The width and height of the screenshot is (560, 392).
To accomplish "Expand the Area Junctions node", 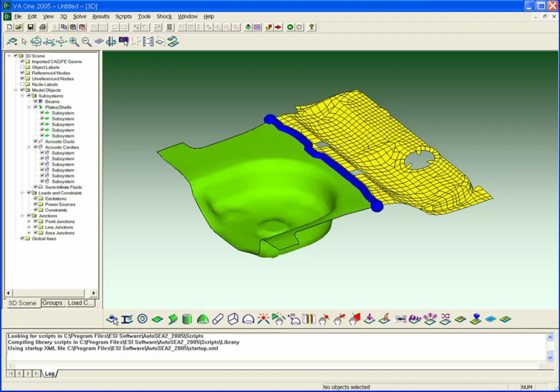I will (29, 233).
